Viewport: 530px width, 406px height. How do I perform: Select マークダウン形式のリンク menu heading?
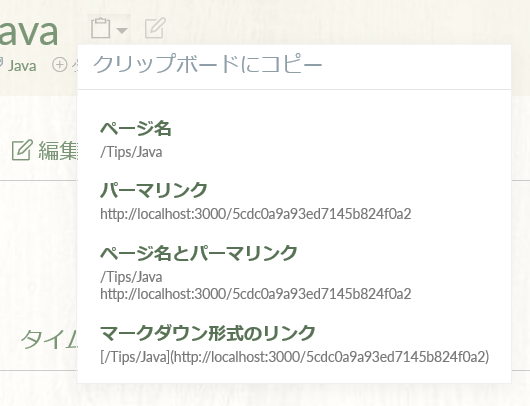208,333
